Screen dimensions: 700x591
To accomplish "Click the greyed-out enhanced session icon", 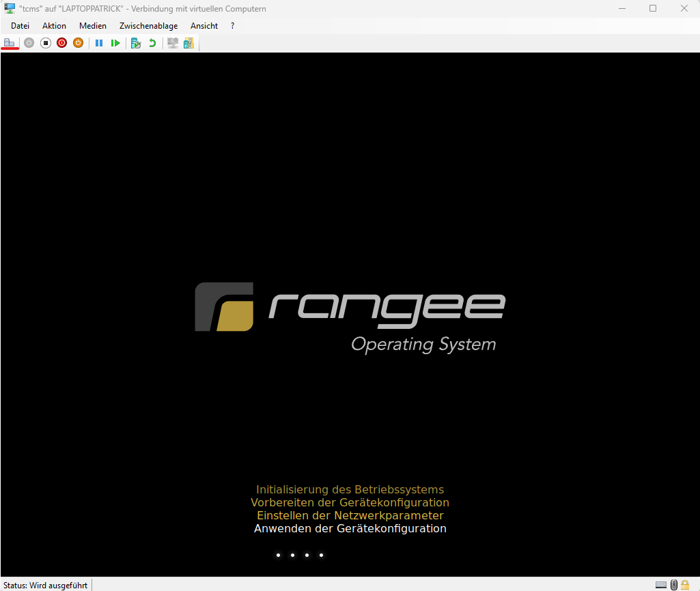I will point(173,43).
